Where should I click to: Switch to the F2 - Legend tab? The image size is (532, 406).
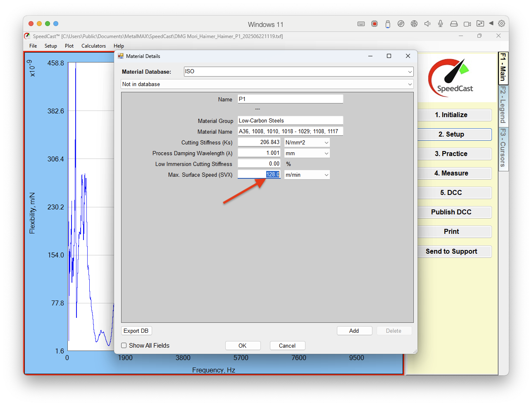click(x=503, y=105)
